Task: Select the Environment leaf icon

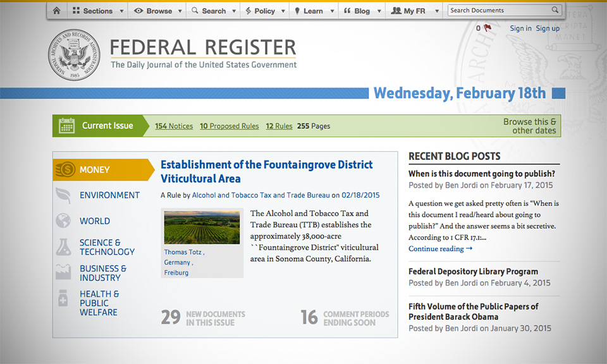Action: pos(63,195)
